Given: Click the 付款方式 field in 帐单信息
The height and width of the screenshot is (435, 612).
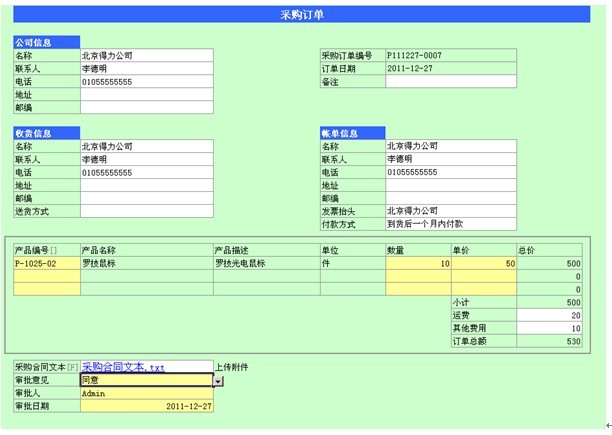Looking at the screenshot, I should (450, 225).
